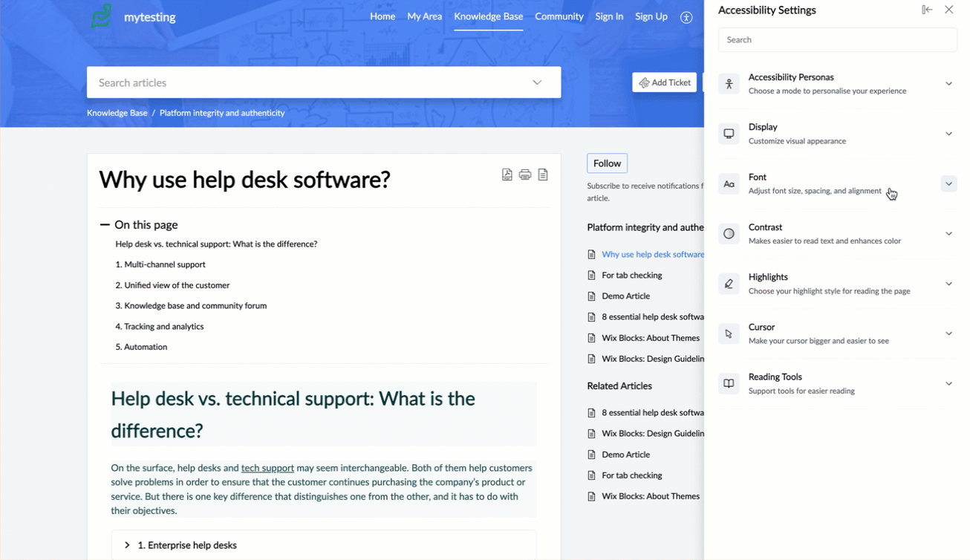The height and width of the screenshot is (560, 970).
Task: Open the Knowledge Base breadcrumb link
Action: pos(117,113)
